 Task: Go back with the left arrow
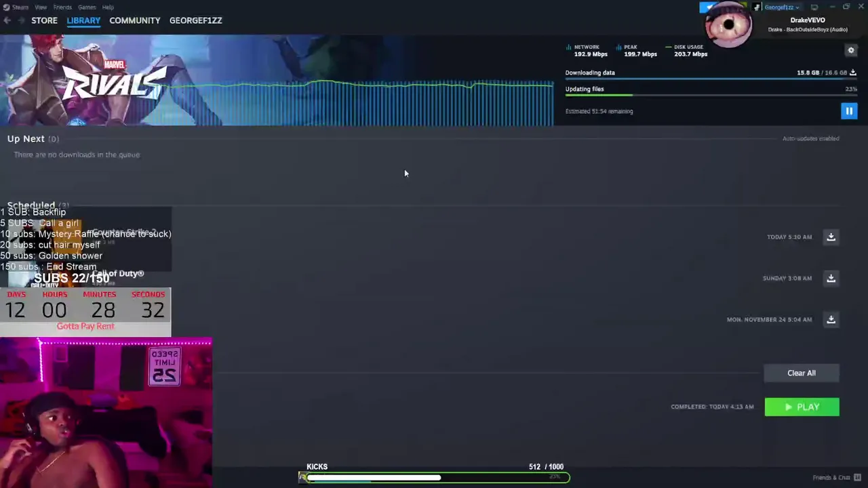tap(7, 20)
